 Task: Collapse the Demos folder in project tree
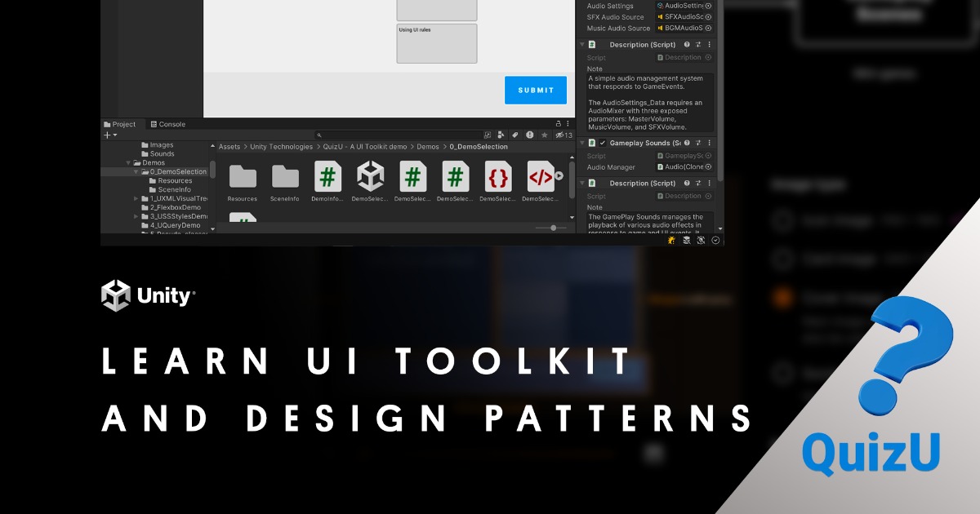coord(128,163)
